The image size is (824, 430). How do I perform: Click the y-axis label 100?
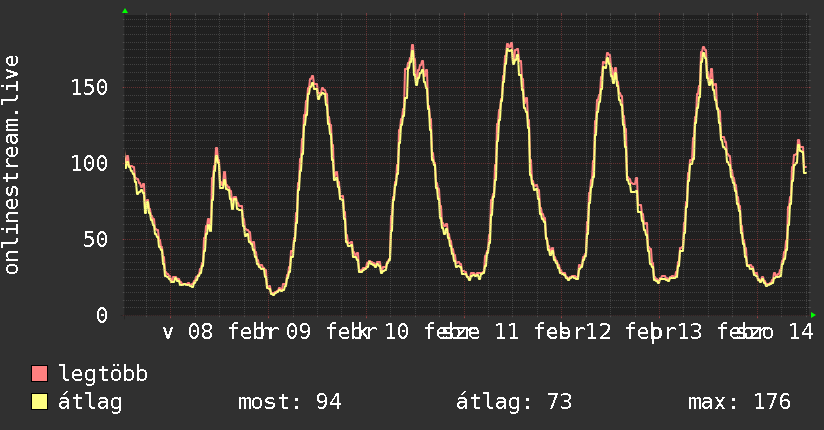tap(89, 163)
